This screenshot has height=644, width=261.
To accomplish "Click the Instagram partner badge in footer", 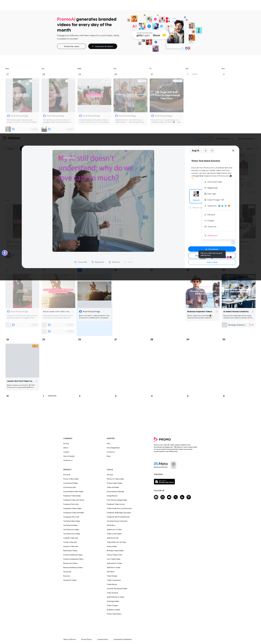I will tap(173, 465).
